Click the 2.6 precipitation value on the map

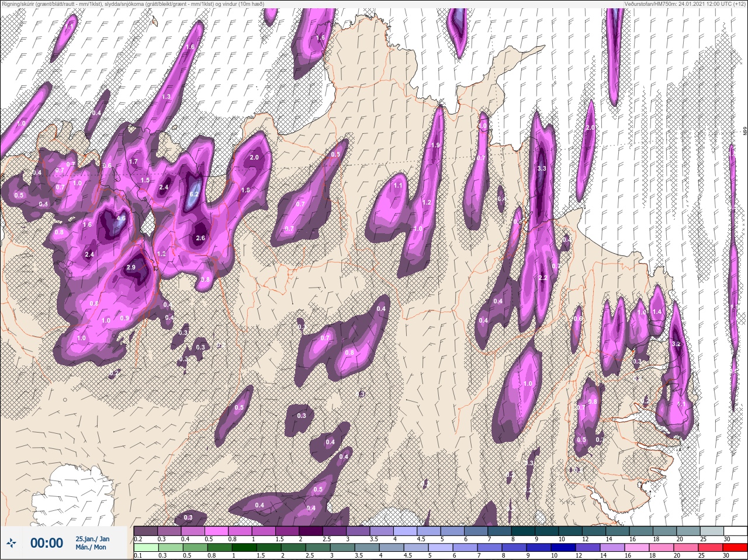pyautogui.click(x=200, y=238)
